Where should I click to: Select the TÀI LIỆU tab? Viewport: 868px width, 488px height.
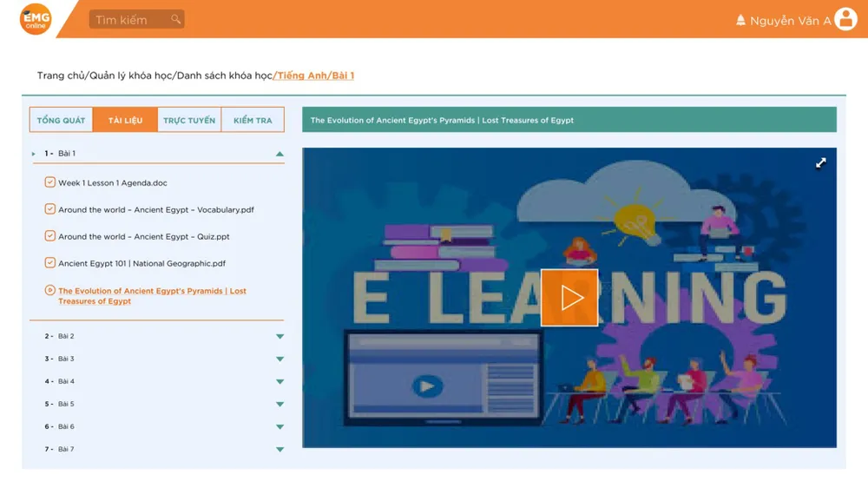[125, 120]
